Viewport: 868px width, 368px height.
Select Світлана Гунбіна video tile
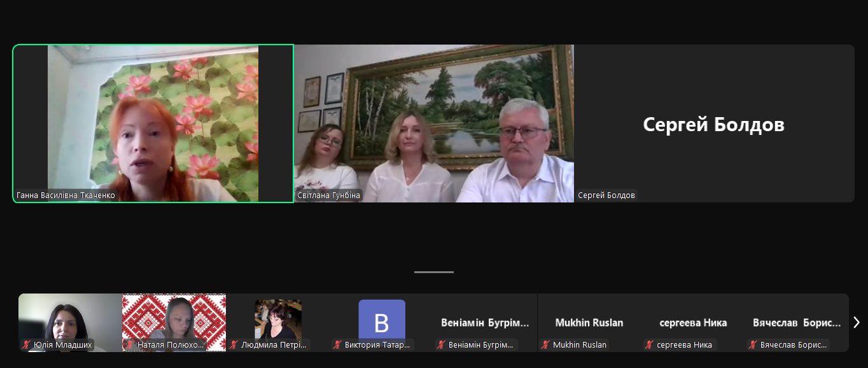pos(434,124)
